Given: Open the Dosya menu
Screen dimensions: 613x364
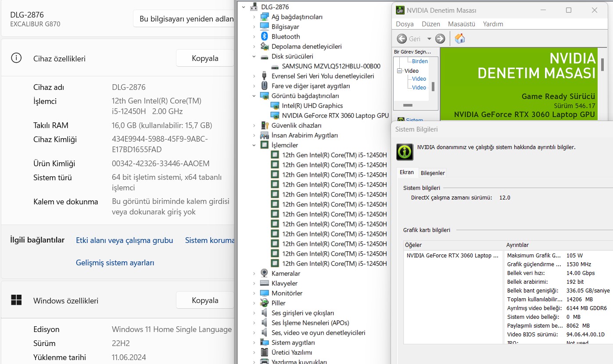Looking at the screenshot, I should coord(405,24).
